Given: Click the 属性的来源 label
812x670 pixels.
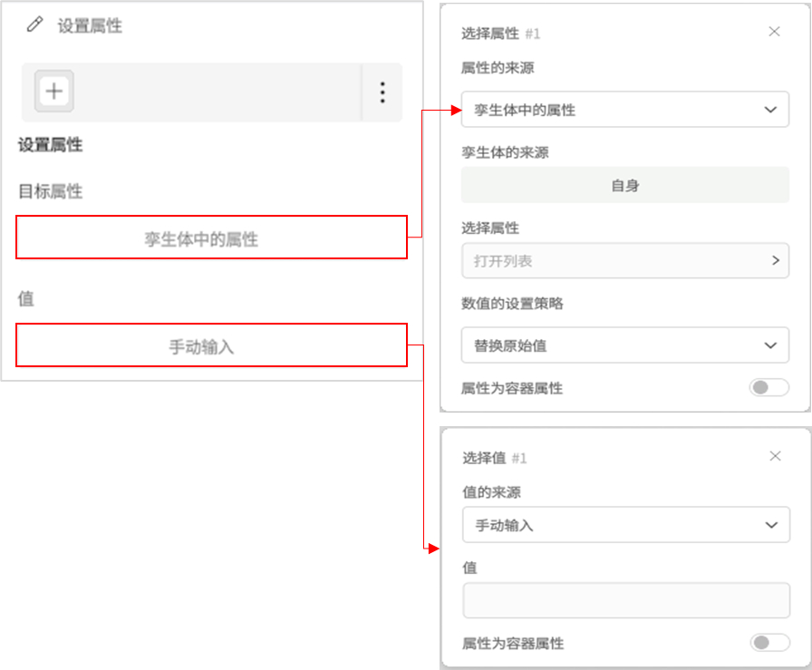Looking at the screenshot, I should pos(498,68).
